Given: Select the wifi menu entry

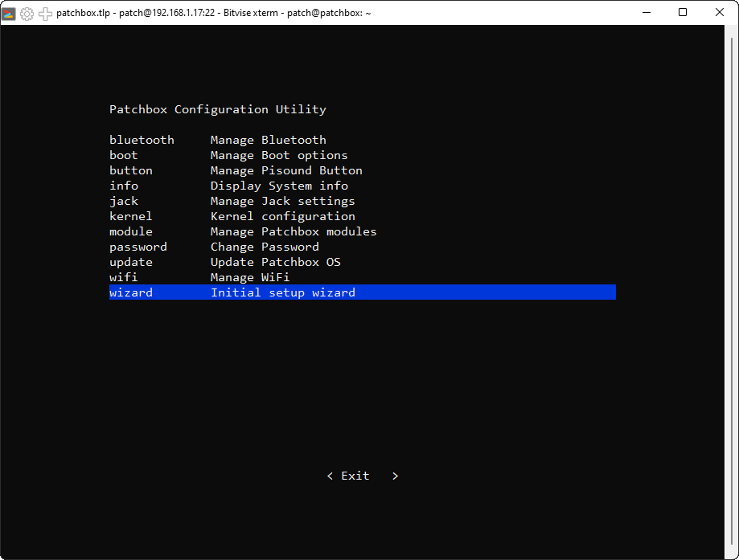Looking at the screenshot, I should [x=124, y=277].
